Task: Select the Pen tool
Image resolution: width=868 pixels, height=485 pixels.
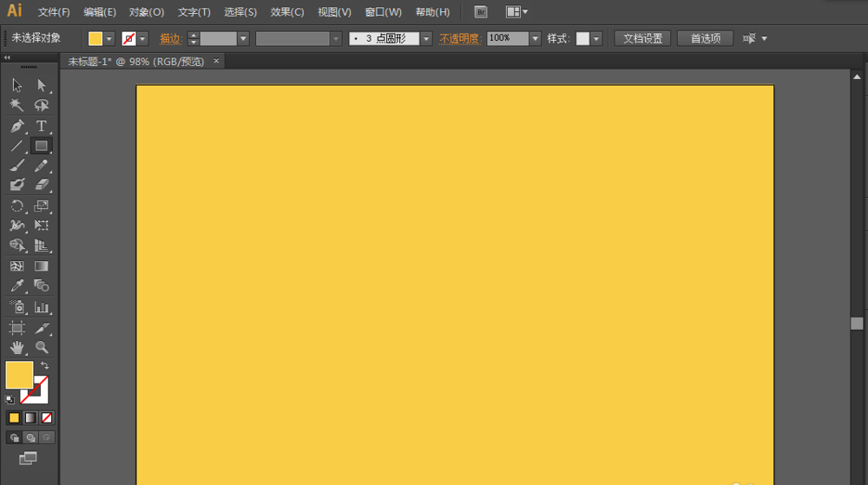Action: point(16,126)
